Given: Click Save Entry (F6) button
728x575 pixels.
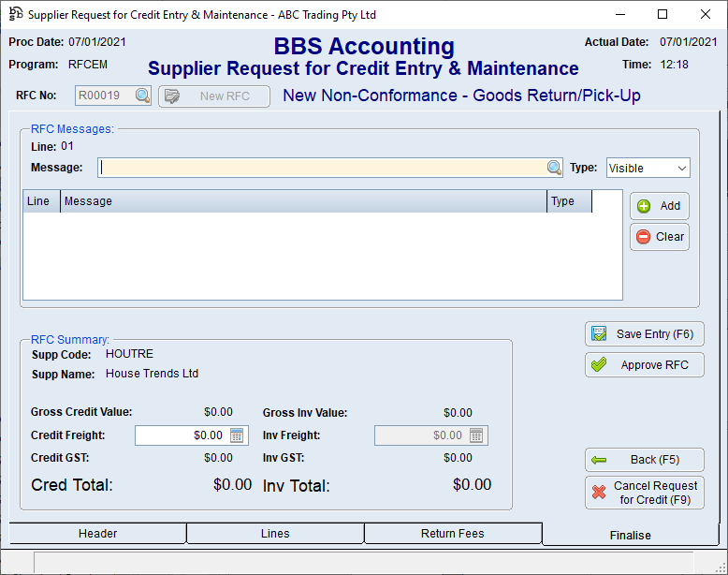Looking at the screenshot, I should click(644, 334).
